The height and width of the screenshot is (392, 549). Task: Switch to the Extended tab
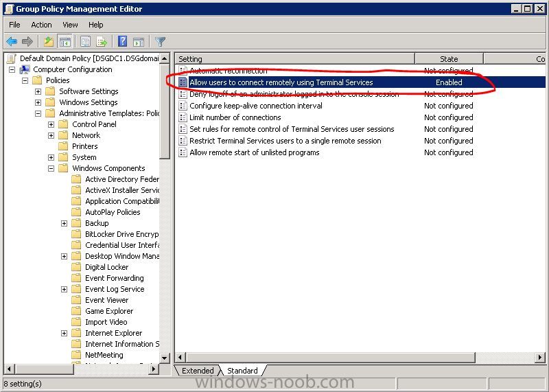click(198, 370)
